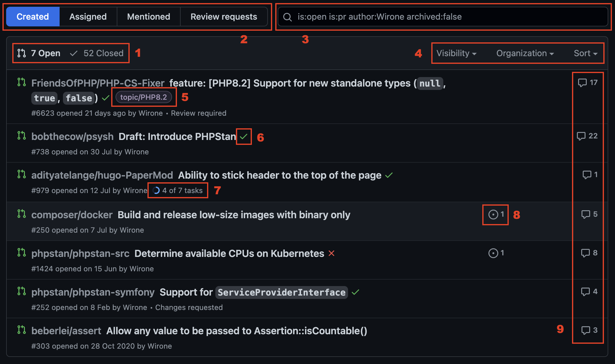The width and height of the screenshot is (615, 364).
Task: Switch to the Assigned tab
Action: [x=87, y=17]
